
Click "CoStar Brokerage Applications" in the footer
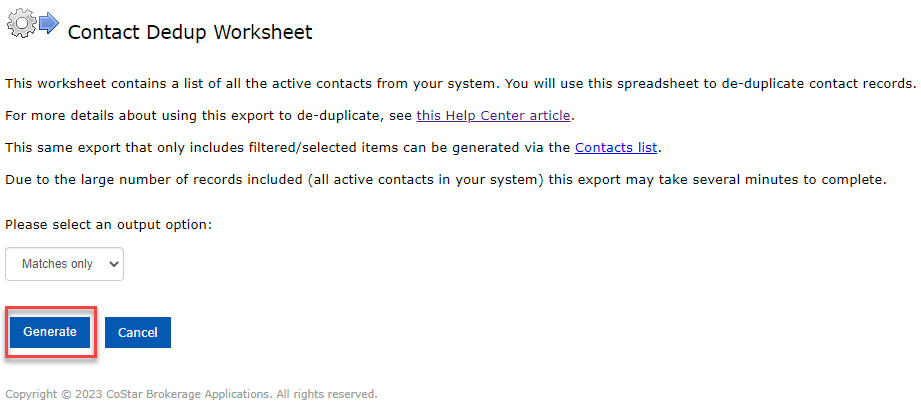click(190, 394)
